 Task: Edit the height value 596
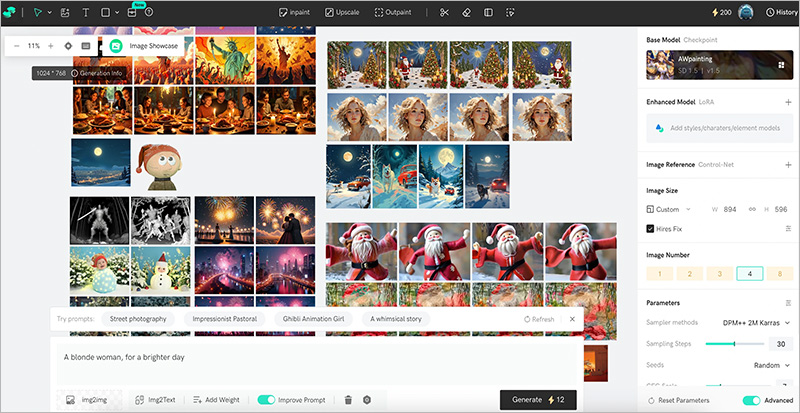781,209
